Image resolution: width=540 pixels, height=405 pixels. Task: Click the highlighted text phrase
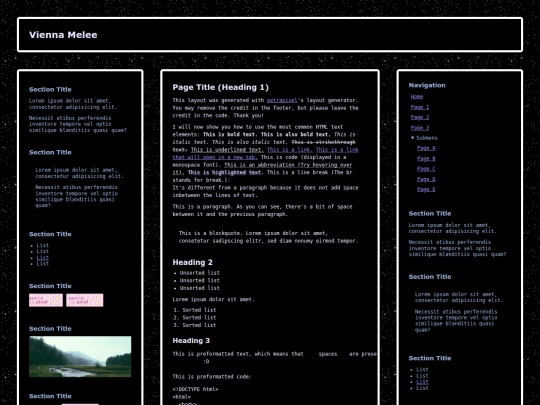(x=225, y=172)
